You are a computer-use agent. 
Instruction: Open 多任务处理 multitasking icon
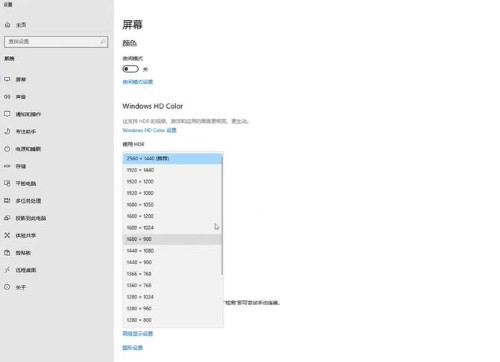7,201
